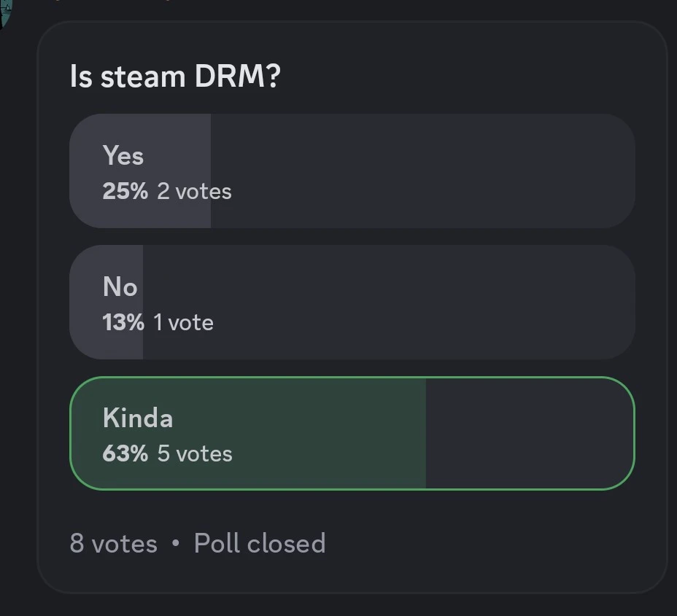Select the "No" poll answer label
The image size is (677, 616).
tap(120, 286)
